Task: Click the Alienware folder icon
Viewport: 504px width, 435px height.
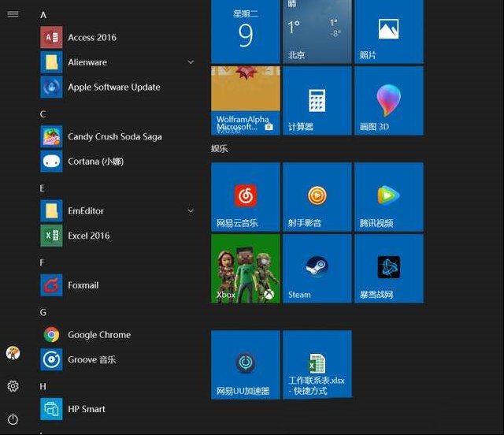Action: point(51,62)
